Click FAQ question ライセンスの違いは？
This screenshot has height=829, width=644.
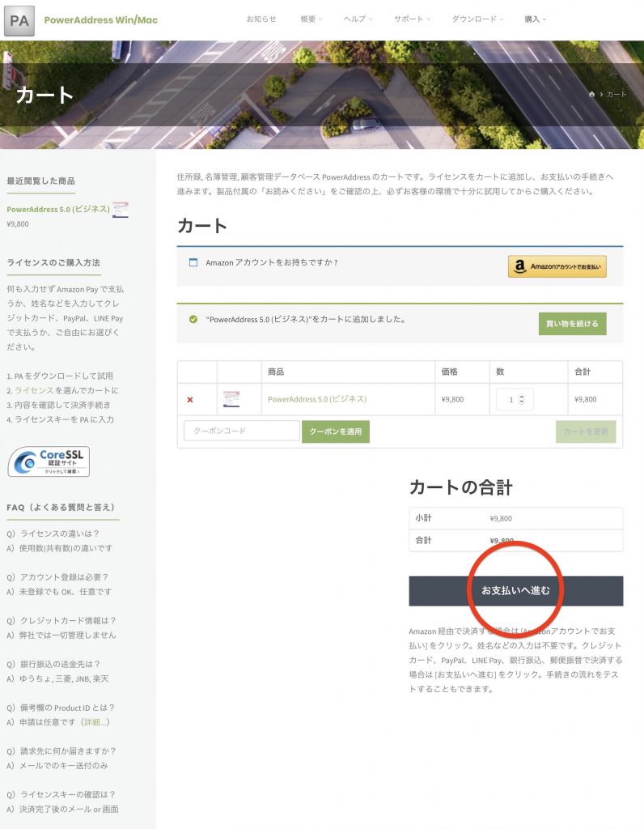tap(53, 534)
